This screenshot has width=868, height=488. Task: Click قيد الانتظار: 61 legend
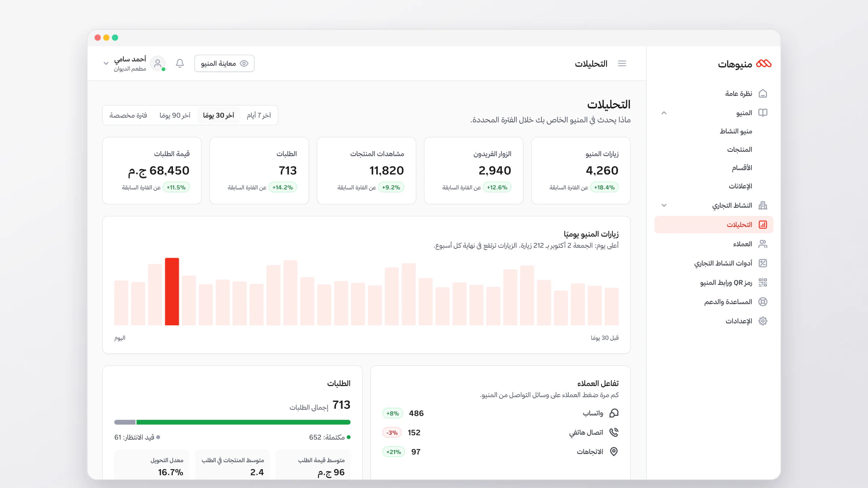coord(137,437)
